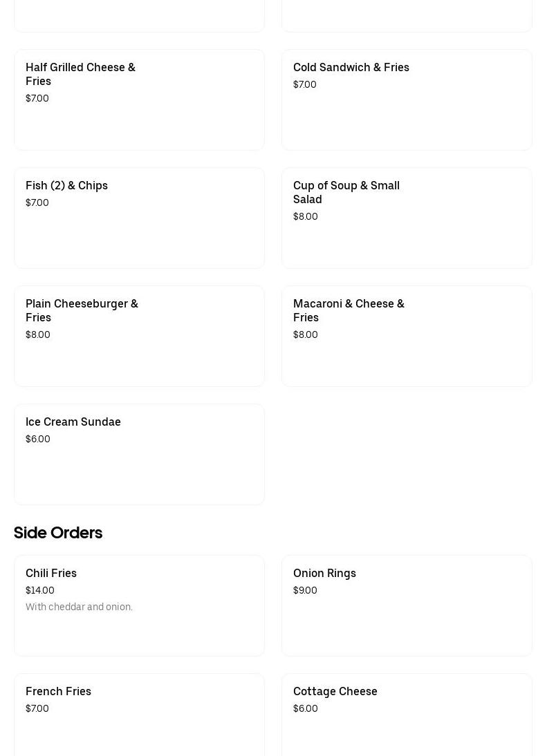Viewport: 556px width, 756px height.
Task: Click the $6.00 price under Cottage Cheese
Action: pos(306,708)
